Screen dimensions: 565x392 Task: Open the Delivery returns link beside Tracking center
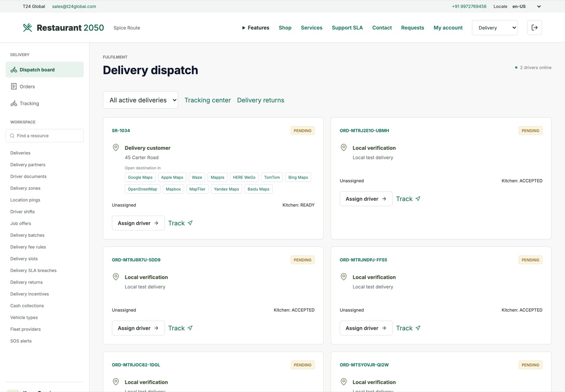tap(260, 100)
